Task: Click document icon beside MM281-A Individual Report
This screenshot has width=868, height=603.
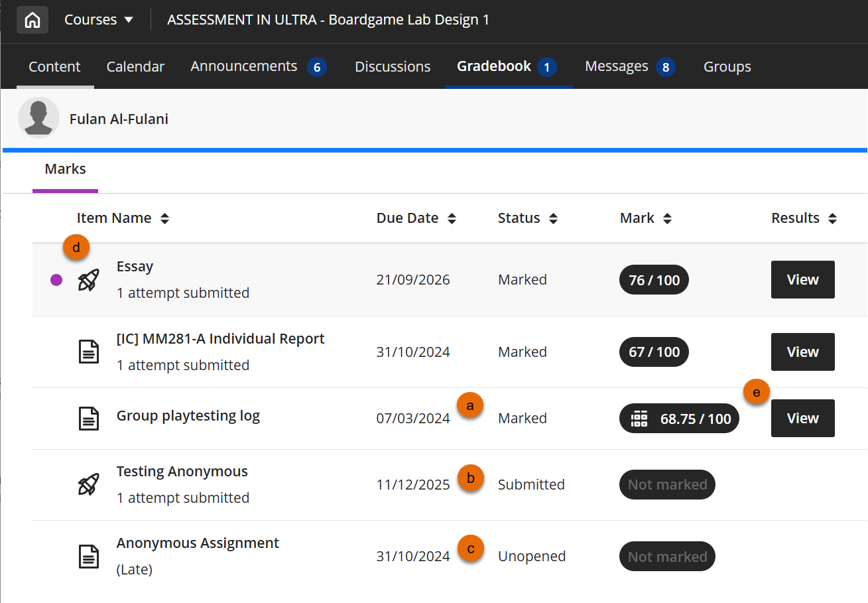Action: point(88,352)
